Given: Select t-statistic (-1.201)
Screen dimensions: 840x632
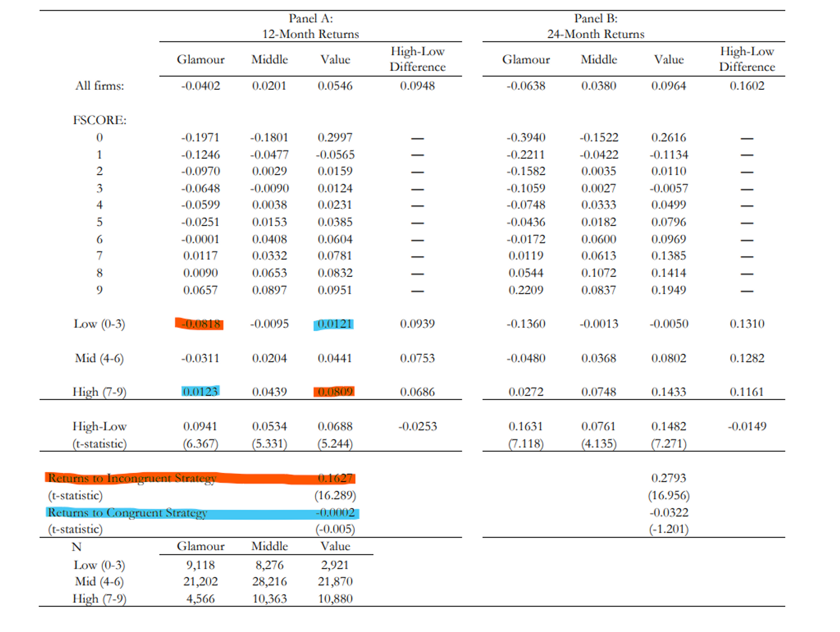Looking at the screenshot, I should [669, 529].
